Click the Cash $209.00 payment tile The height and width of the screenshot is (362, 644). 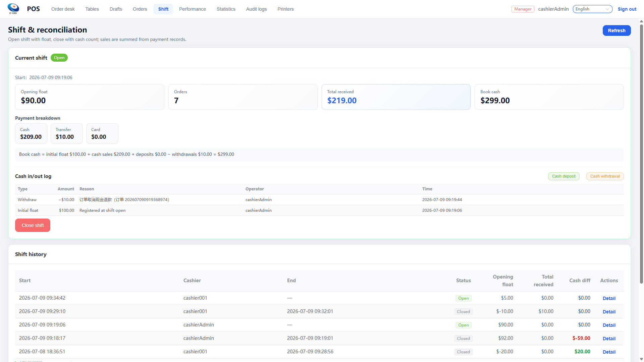point(31,133)
